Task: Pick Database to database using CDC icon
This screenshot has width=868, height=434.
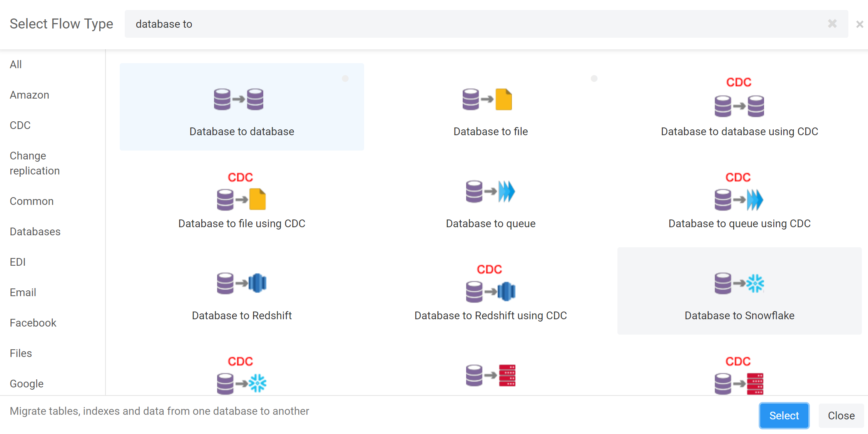Action: [x=739, y=106]
